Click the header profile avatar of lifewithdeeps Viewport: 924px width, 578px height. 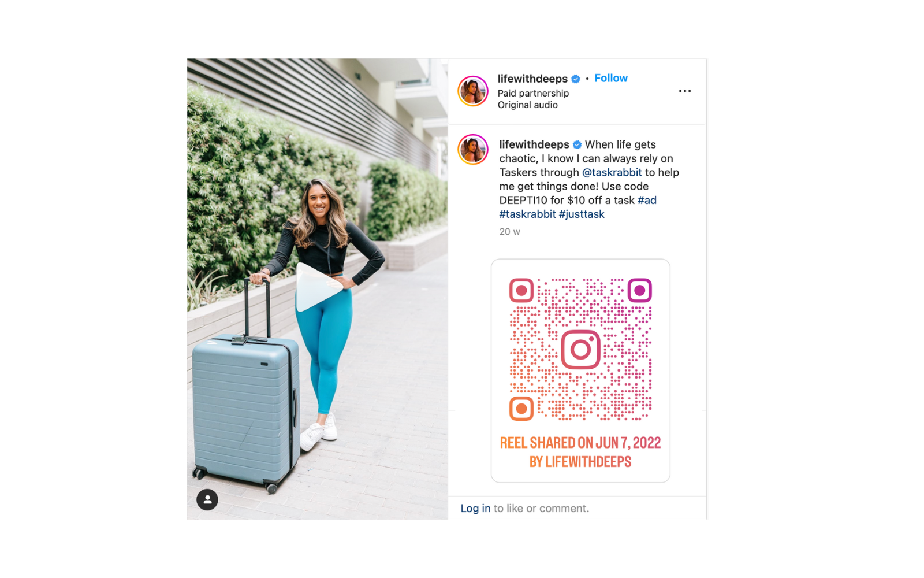click(x=473, y=91)
